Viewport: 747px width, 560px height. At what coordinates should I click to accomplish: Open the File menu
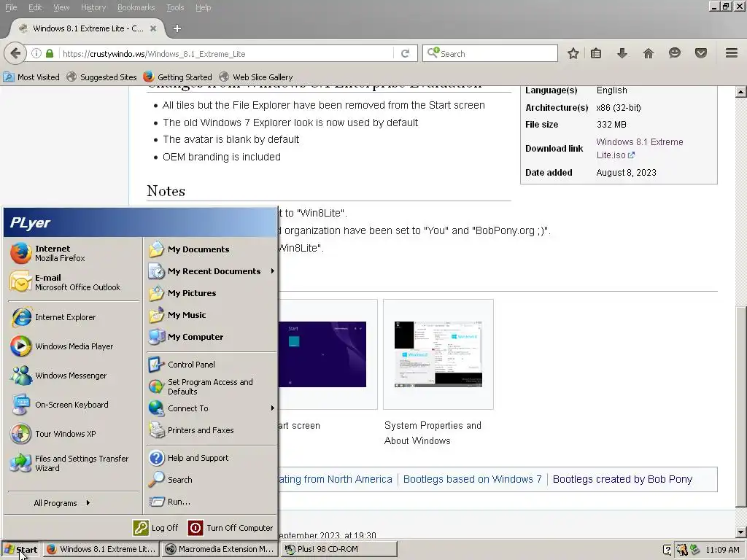(11, 7)
